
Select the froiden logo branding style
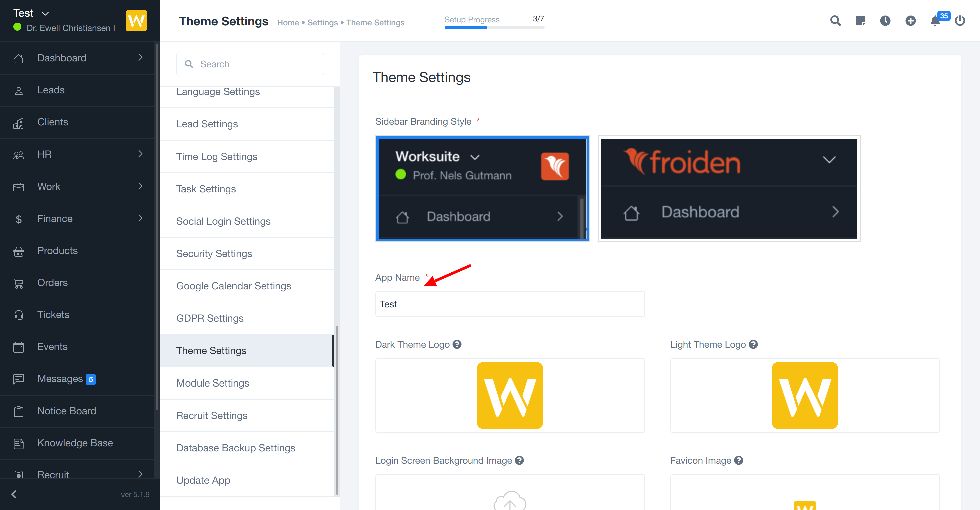pyautogui.click(x=729, y=189)
